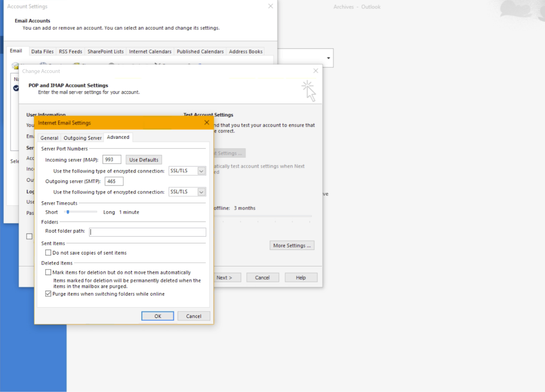Image resolution: width=545 pixels, height=392 pixels.
Task: Switch to the General tab
Action: (49, 138)
